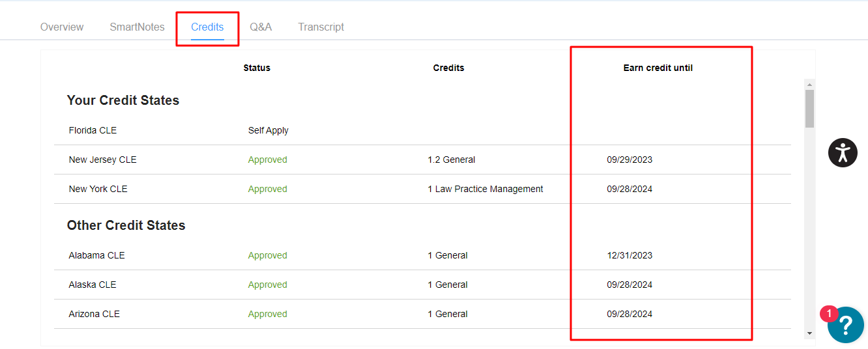Click the scrollbar down arrow
Screen dimensions: 868x349
point(809,333)
